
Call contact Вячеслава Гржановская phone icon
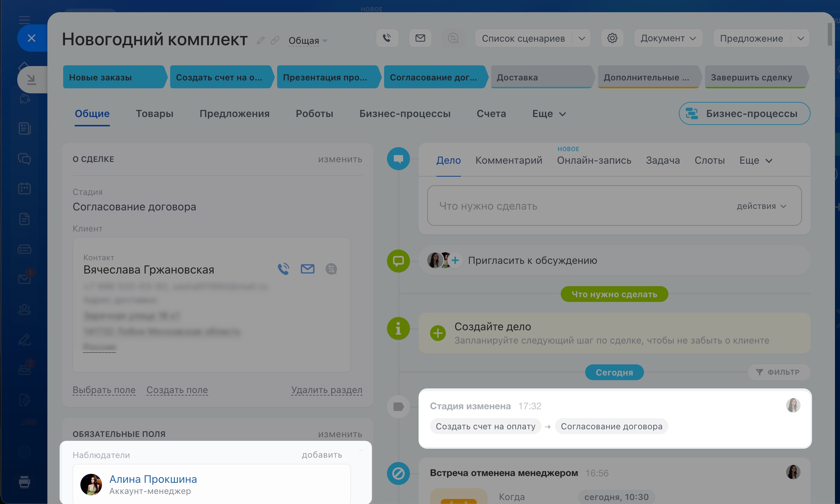click(284, 269)
